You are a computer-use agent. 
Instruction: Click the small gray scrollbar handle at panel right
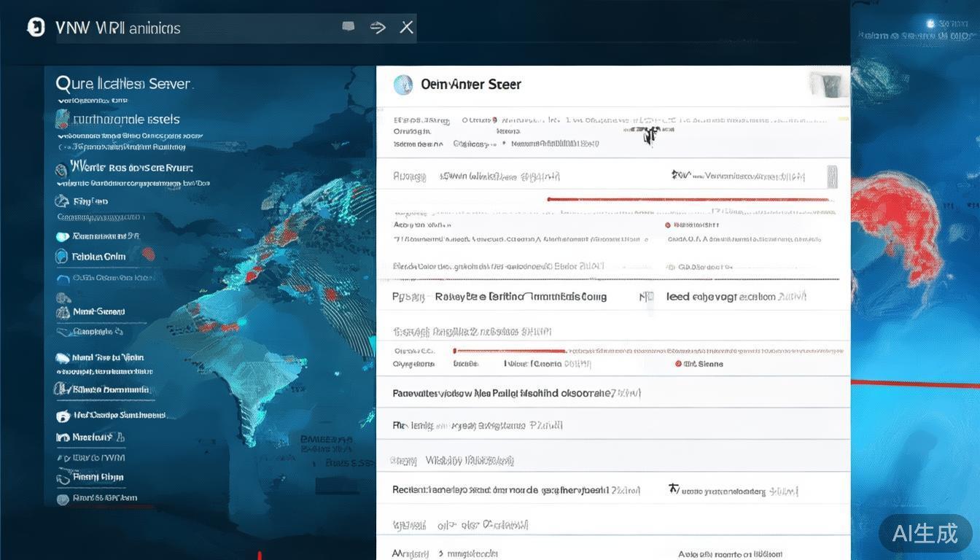pos(832,176)
